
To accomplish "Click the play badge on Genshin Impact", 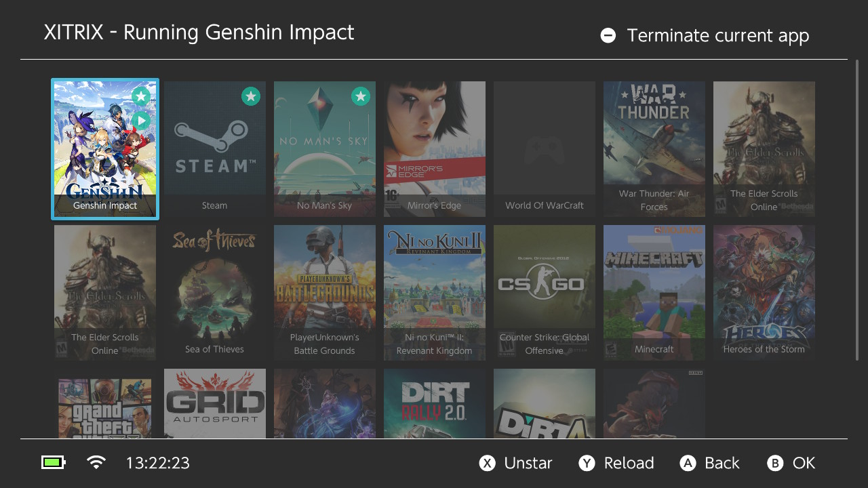I will (141, 121).
